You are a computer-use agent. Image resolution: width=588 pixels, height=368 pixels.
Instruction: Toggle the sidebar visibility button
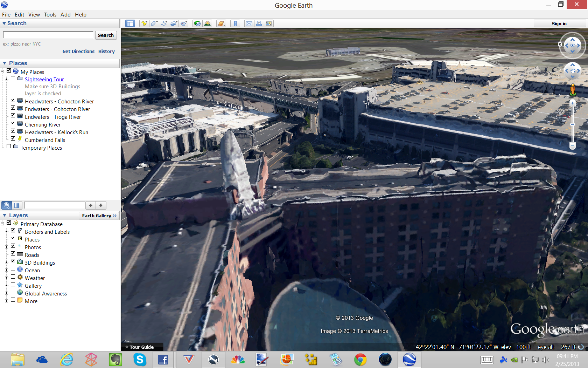click(130, 23)
